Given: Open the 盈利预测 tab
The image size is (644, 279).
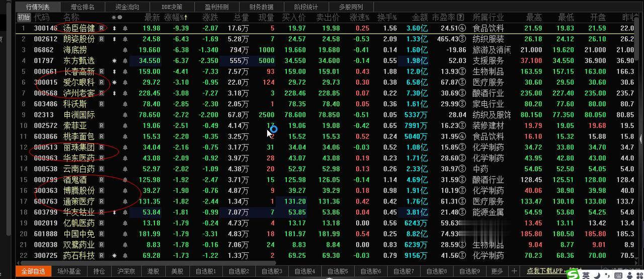Looking at the screenshot, I should 217,7.
